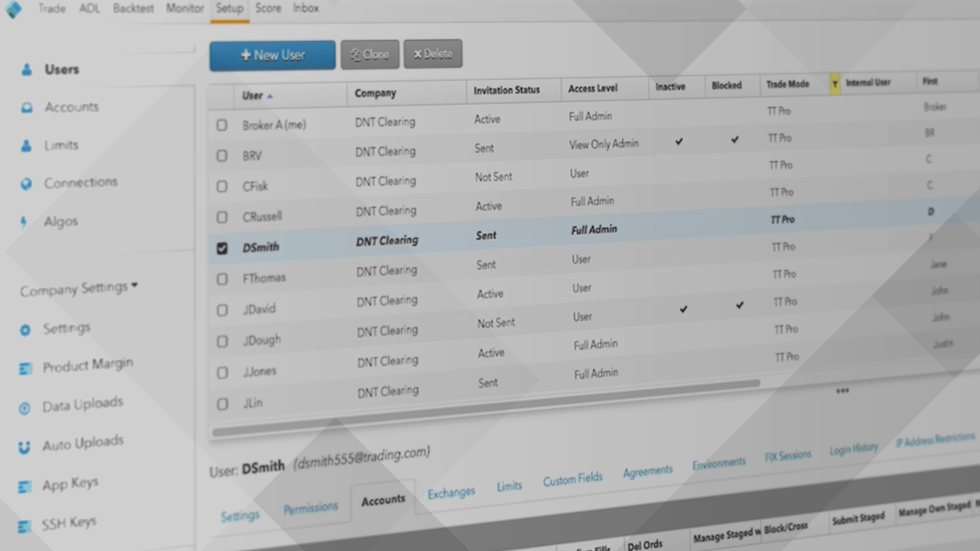
Task: Switch to the Monitor menu
Action: pyautogui.click(x=184, y=8)
